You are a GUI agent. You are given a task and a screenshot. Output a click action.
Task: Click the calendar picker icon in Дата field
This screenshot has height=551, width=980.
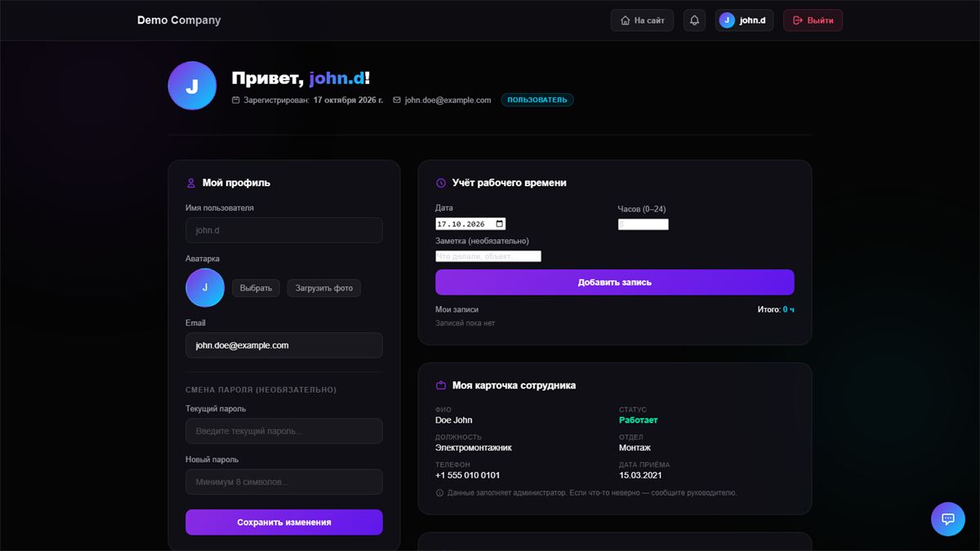pyautogui.click(x=500, y=224)
